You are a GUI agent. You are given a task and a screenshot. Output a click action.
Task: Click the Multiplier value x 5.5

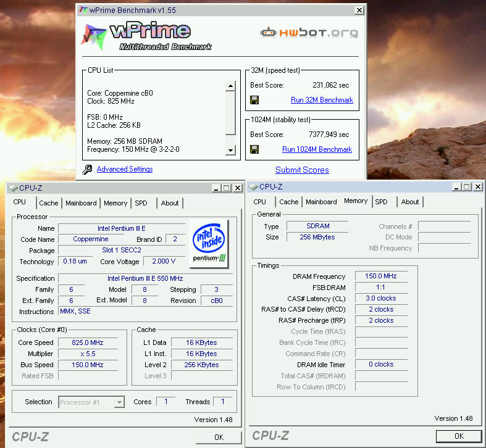[x=88, y=354]
